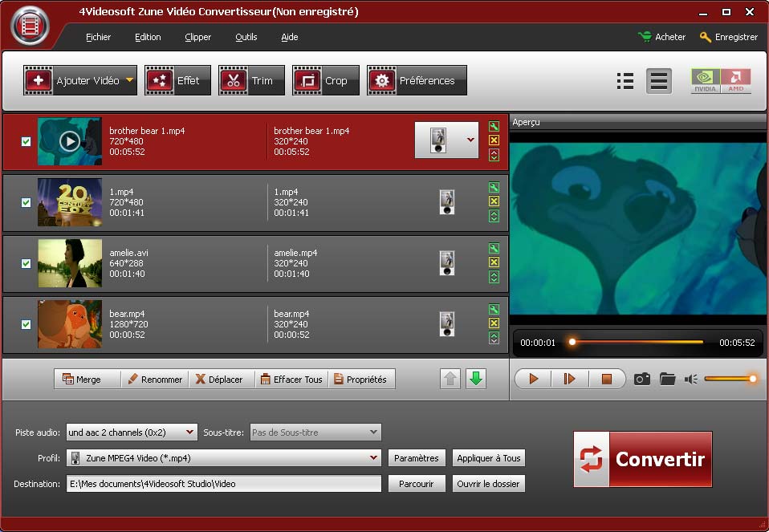Mute audio with the speaker icon

(690, 379)
